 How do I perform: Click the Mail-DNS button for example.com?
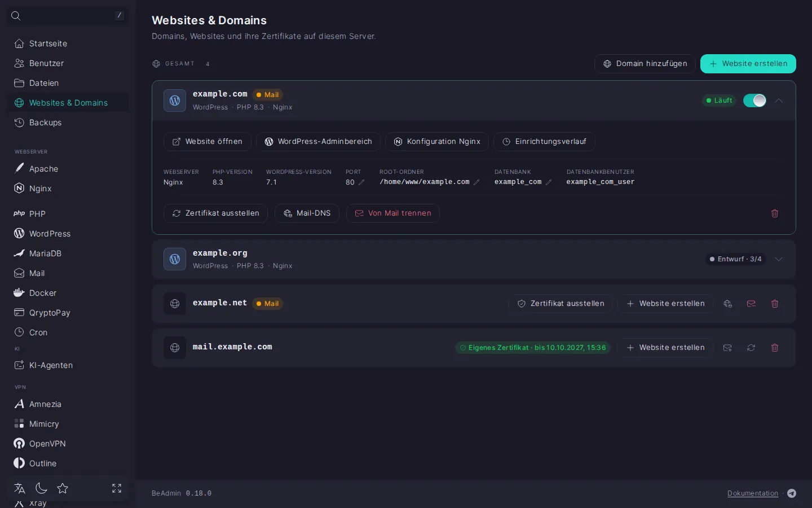pyautogui.click(x=307, y=213)
